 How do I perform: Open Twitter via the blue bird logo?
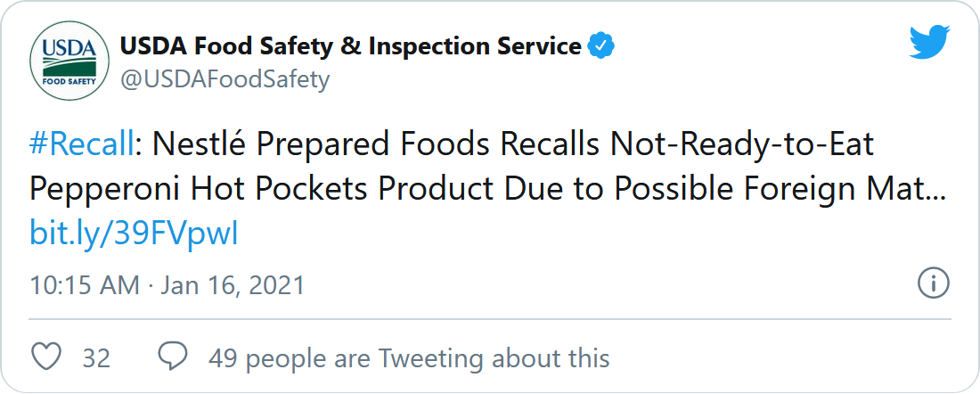point(929,42)
